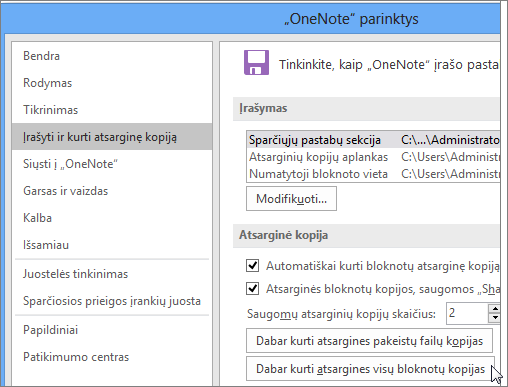Image resolution: width=508 pixels, height=387 pixels.
Task: Toggle Atsarginės bloknotų kopijos saugomos checkbox
Action: coord(252,289)
